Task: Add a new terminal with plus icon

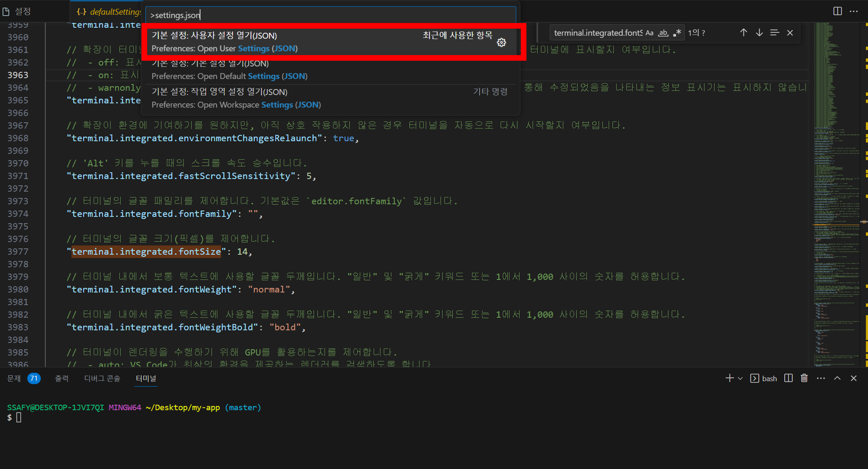Action: click(x=729, y=378)
